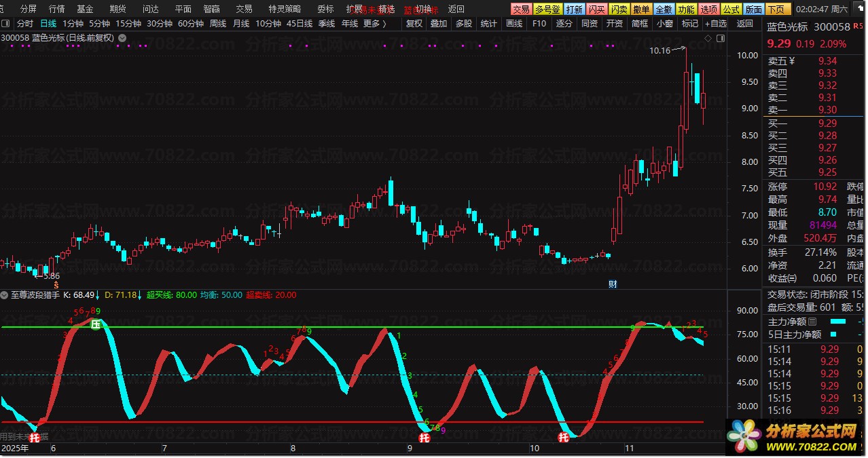Open the 复权 dropdown in chart toolbar
The width and height of the screenshot is (868, 458).
click(x=414, y=24)
